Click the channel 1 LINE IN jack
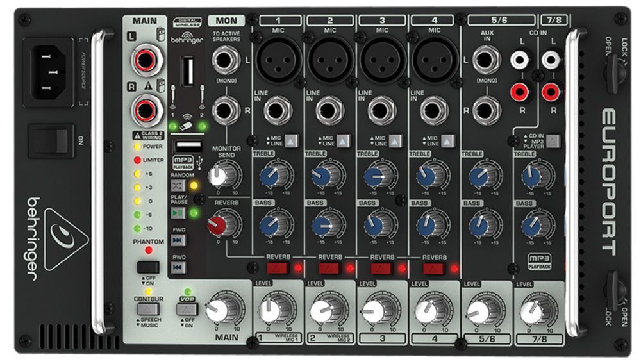This screenshot has width=641, height=364. (x=278, y=110)
